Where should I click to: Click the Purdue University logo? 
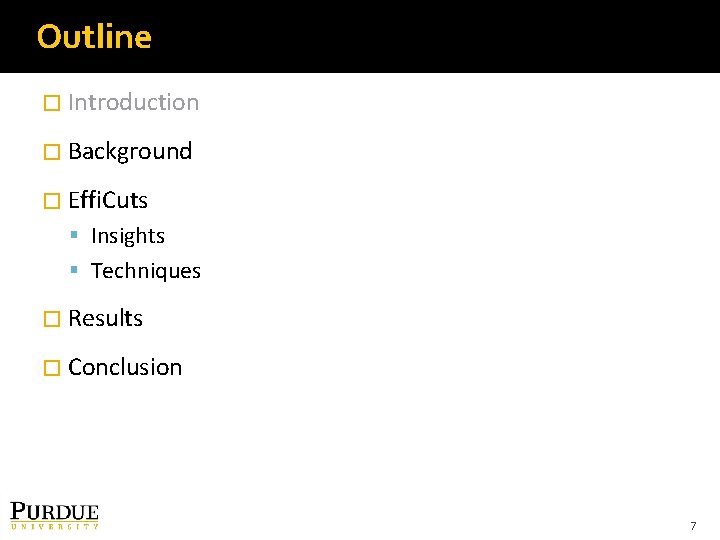[55, 513]
